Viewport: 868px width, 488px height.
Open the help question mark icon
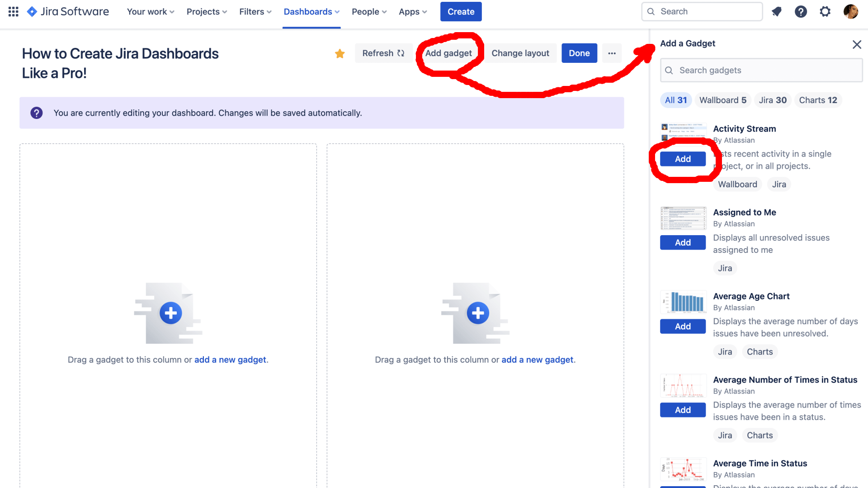(x=801, y=12)
